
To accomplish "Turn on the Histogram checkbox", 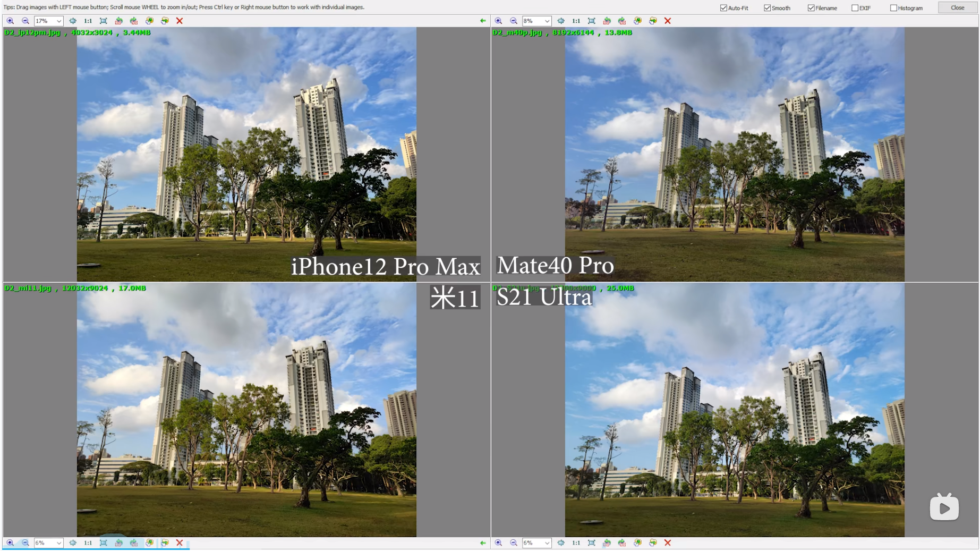I will click(893, 8).
